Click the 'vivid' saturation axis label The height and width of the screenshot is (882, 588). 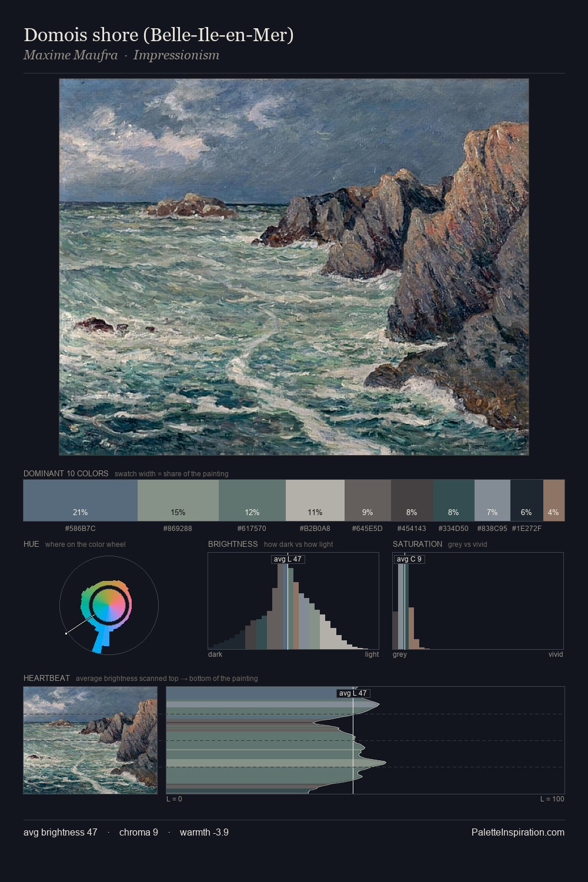(x=556, y=654)
